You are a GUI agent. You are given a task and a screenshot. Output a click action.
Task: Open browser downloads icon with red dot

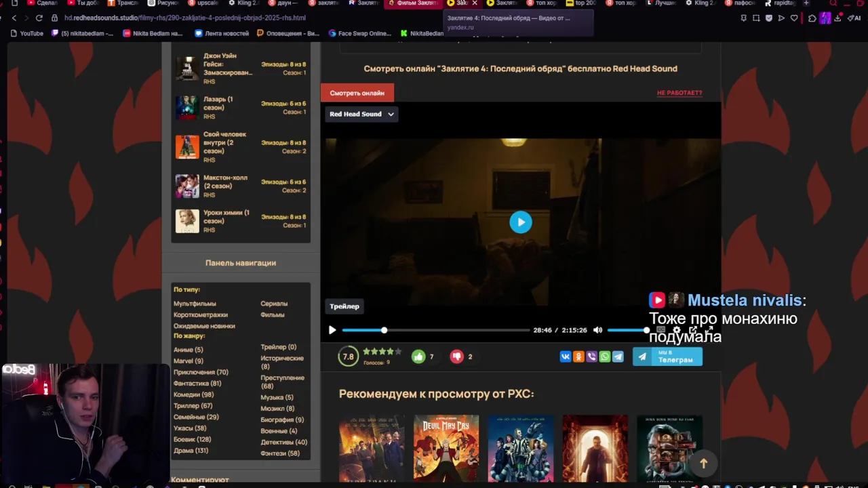pos(838,18)
